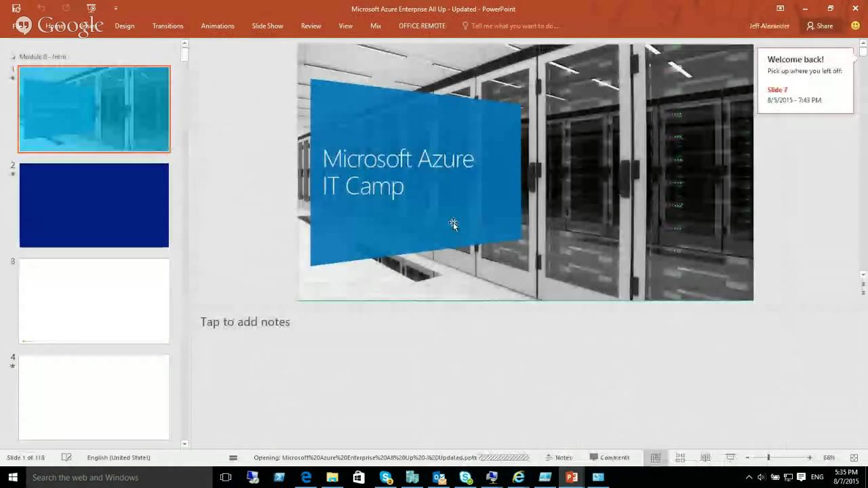The height and width of the screenshot is (488, 868).
Task: Click the Tell me what you want box
Action: tap(510, 26)
